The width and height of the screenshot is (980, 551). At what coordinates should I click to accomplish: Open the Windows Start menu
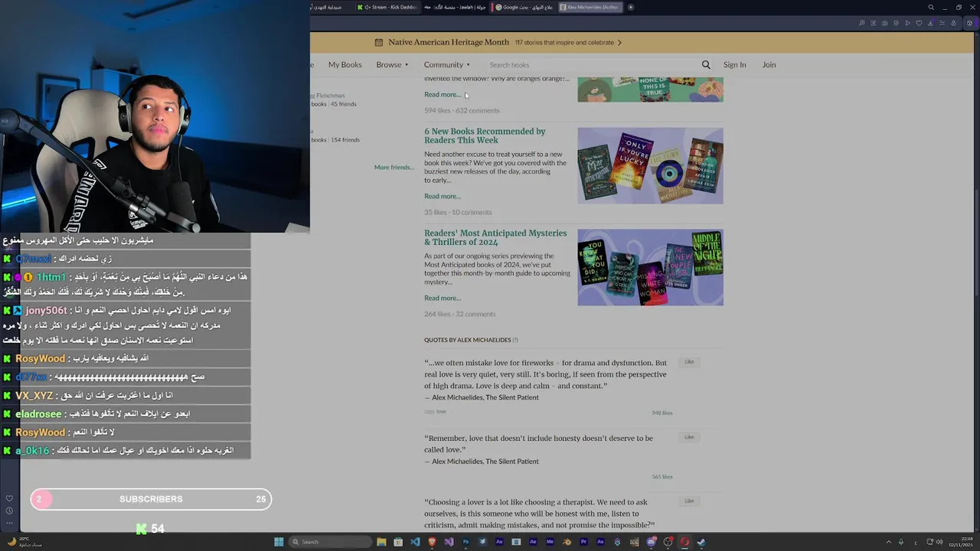pyautogui.click(x=279, y=542)
